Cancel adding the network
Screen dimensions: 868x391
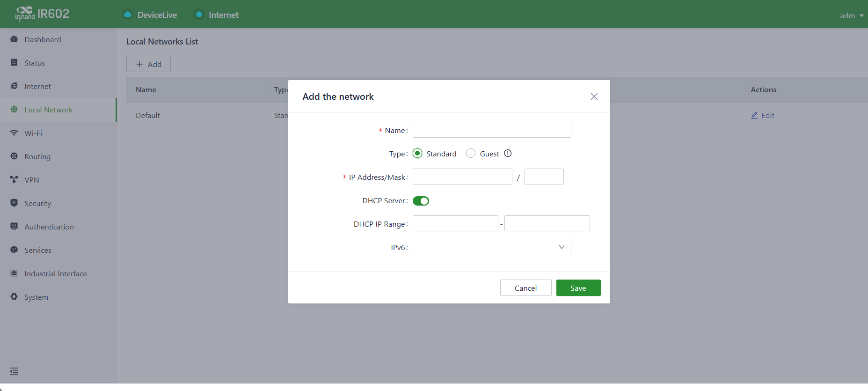click(525, 288)
